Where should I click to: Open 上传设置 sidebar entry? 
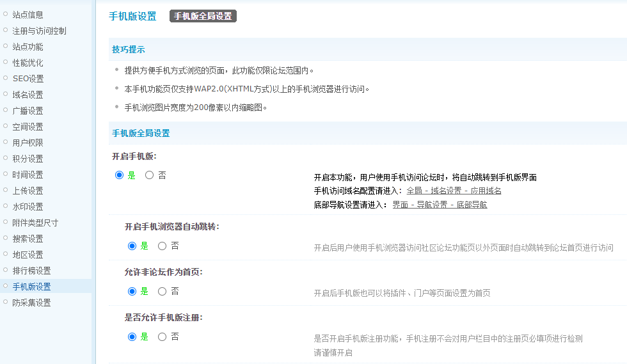28,191
